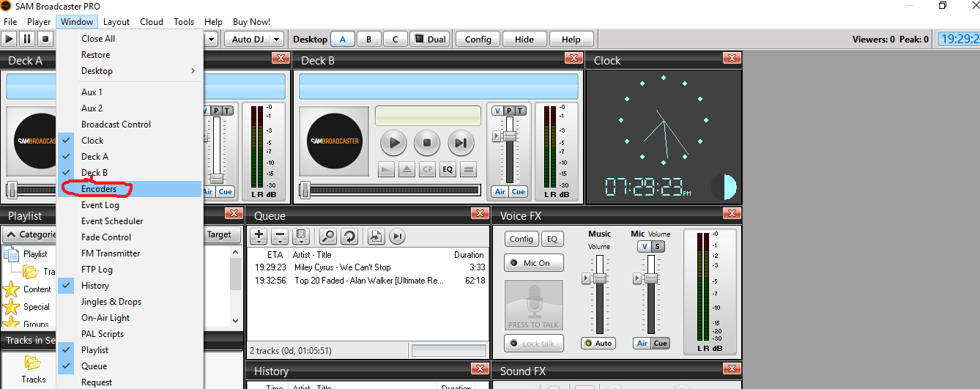Switch to Desktop A

[x=342, y=40]
